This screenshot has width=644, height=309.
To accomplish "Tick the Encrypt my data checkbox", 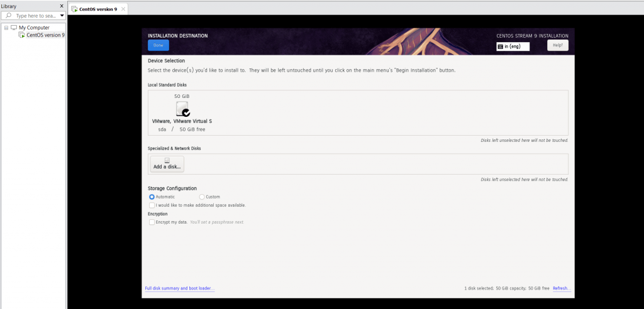I will tap(152, 222).
